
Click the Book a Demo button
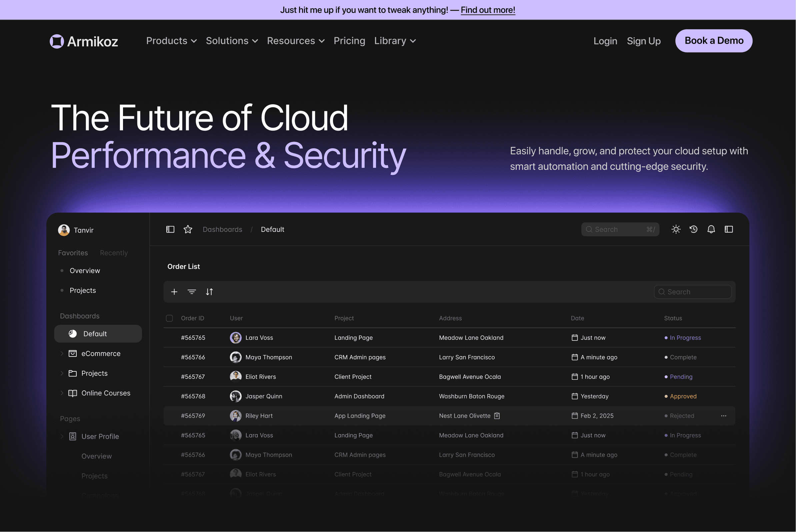point(714,41)
